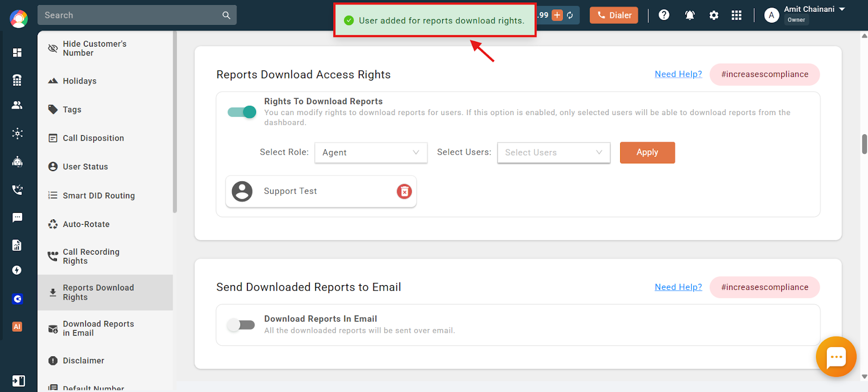Disable the Rights To Download Reports toggle

point(242,112)
